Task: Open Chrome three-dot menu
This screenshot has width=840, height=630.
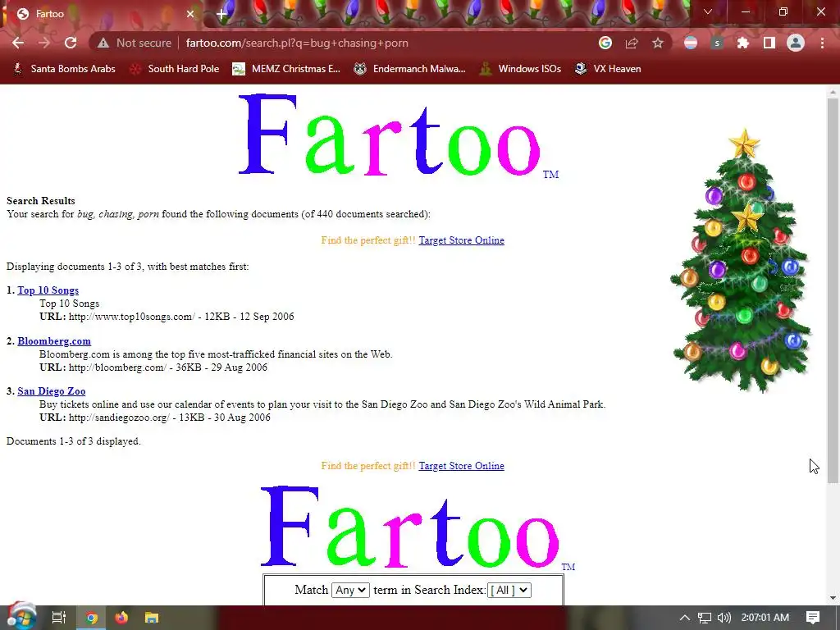Action: click(822, 43)
